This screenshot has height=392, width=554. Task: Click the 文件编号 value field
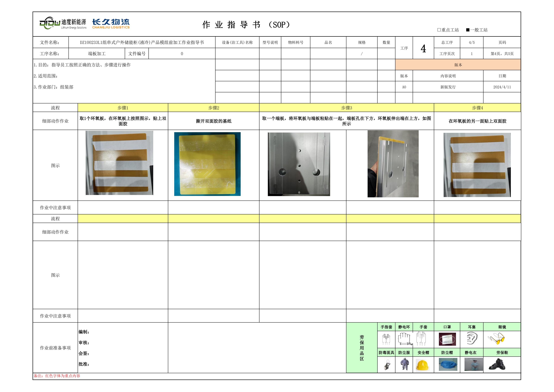coord(182,54)
